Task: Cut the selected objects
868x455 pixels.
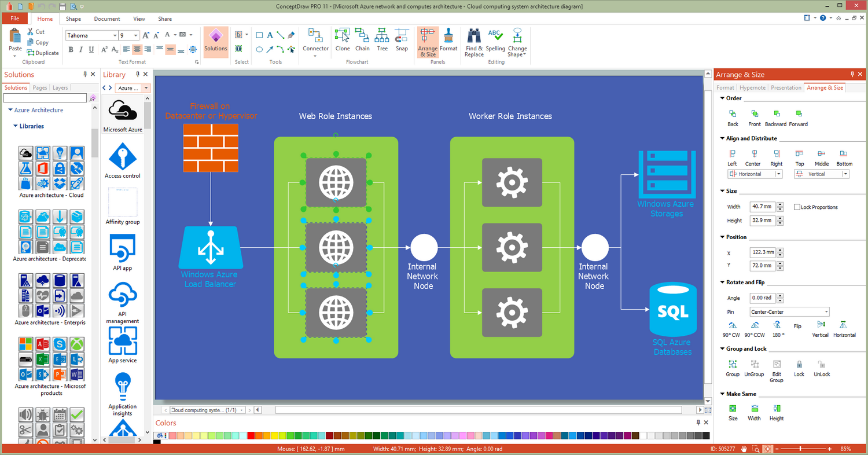Action: [35, 32]
